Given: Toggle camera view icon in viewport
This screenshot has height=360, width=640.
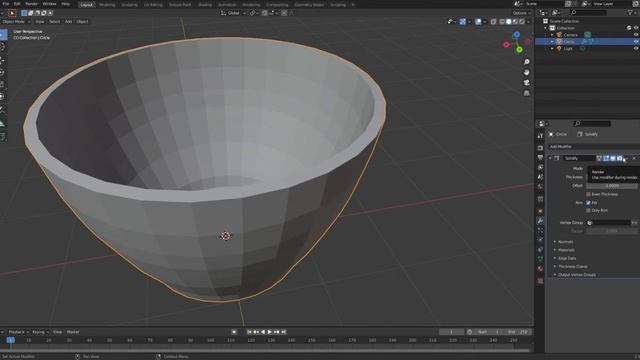Looking at the screenshot, I should [527, 82].
